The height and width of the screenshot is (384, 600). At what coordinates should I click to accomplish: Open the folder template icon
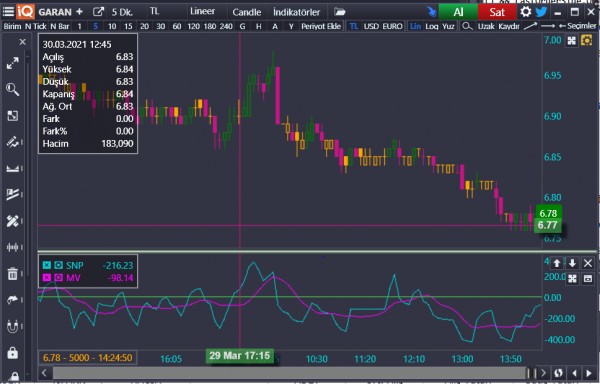point(339,11)
